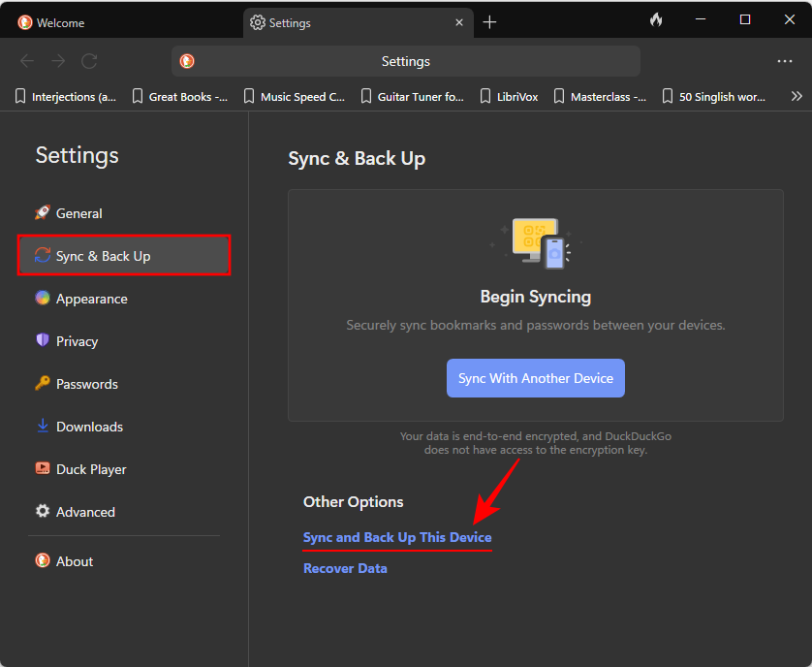Select the Settings tab
Image resolution: width=812 pixels, height=667 pixels.
pos(359,23)
